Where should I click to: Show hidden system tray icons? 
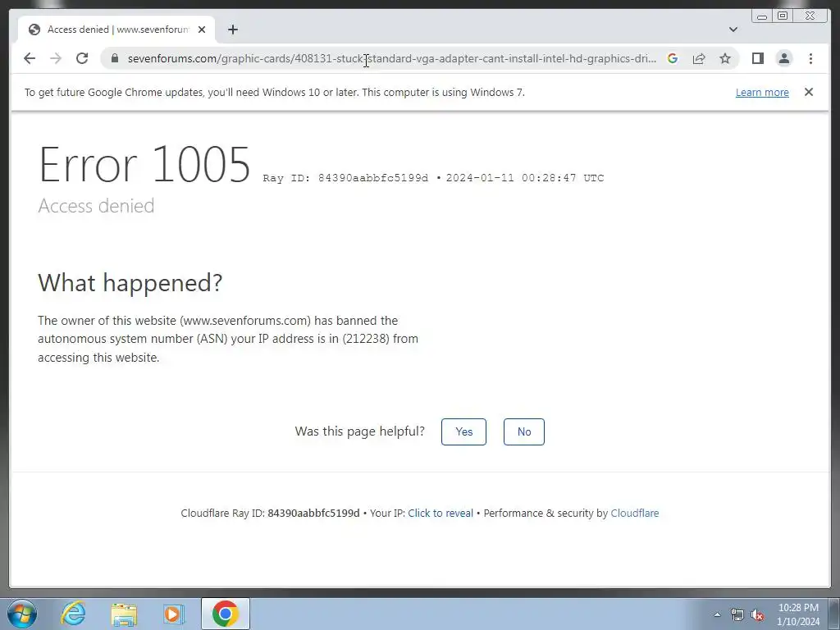[x=717, y=614]
